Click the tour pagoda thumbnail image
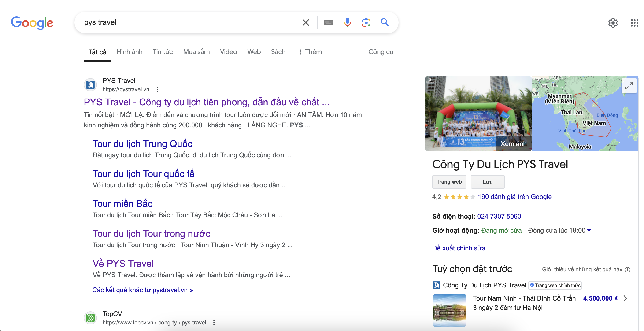 [449, 310]
